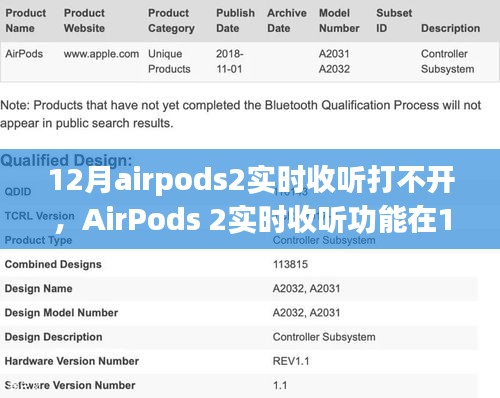Click the Design Description label
500x398 pixels.
pos(53,337)
